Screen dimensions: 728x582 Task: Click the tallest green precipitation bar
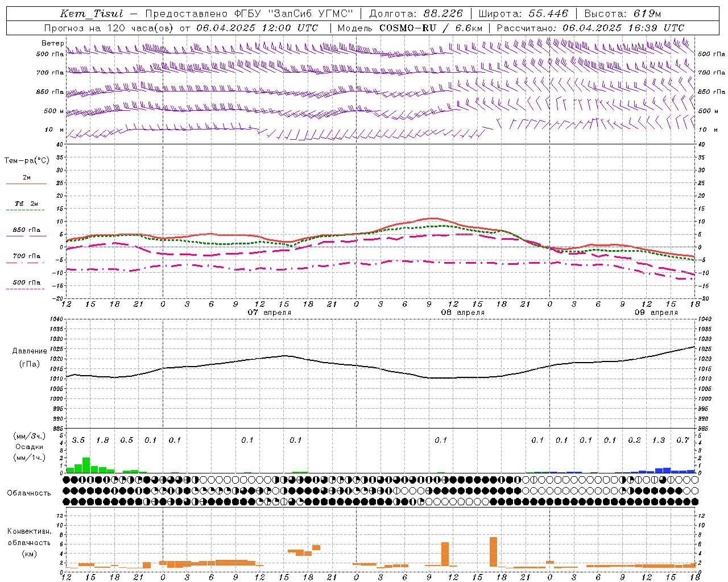pyautogui.click(x=86, y=465)
